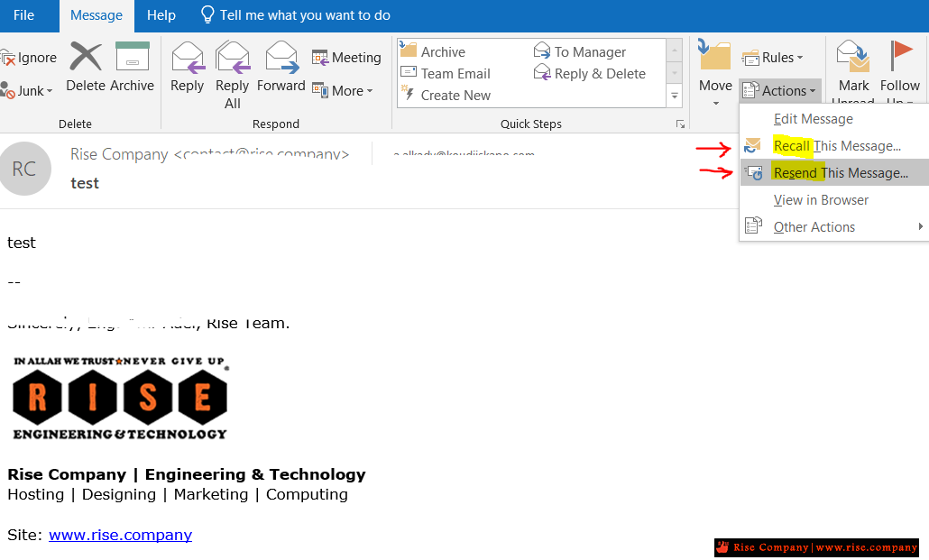
Task: Click the Delete message icon
Action: (x=86, y=58)
